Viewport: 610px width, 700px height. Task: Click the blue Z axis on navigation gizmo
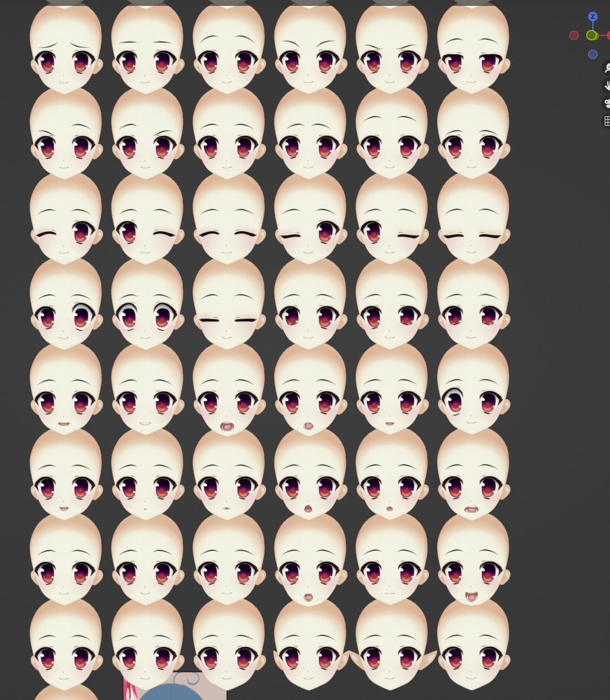[593, 17]
